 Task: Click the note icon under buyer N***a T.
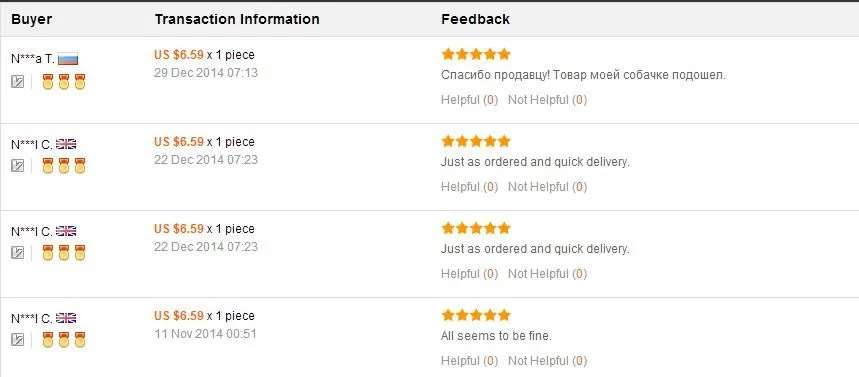pos(18,82)
